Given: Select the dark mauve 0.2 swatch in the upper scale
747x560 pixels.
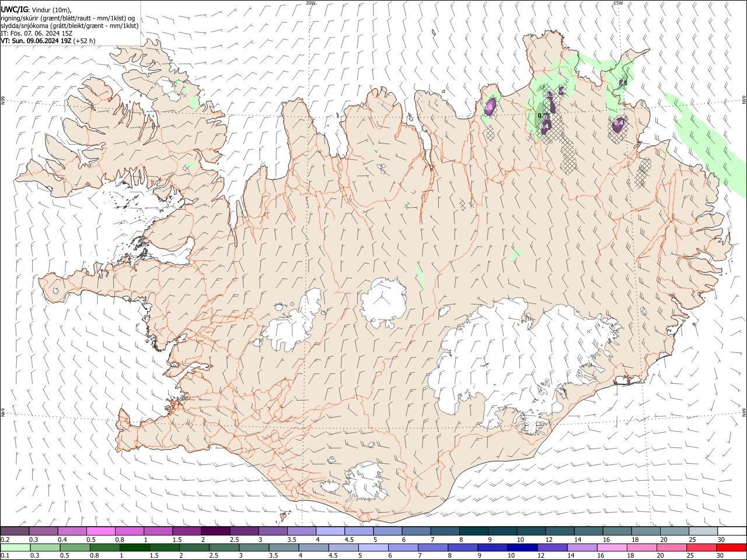Looking at the screenshot, I should click(15, 531).
